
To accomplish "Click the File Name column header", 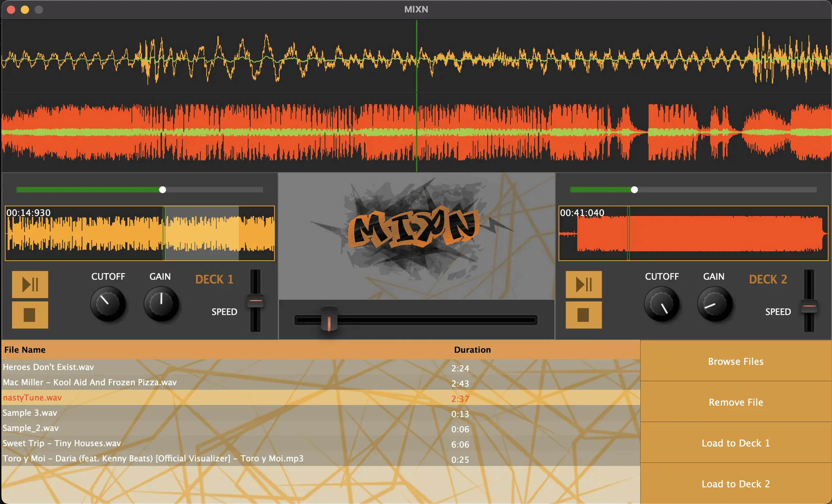I will point(24,350).
